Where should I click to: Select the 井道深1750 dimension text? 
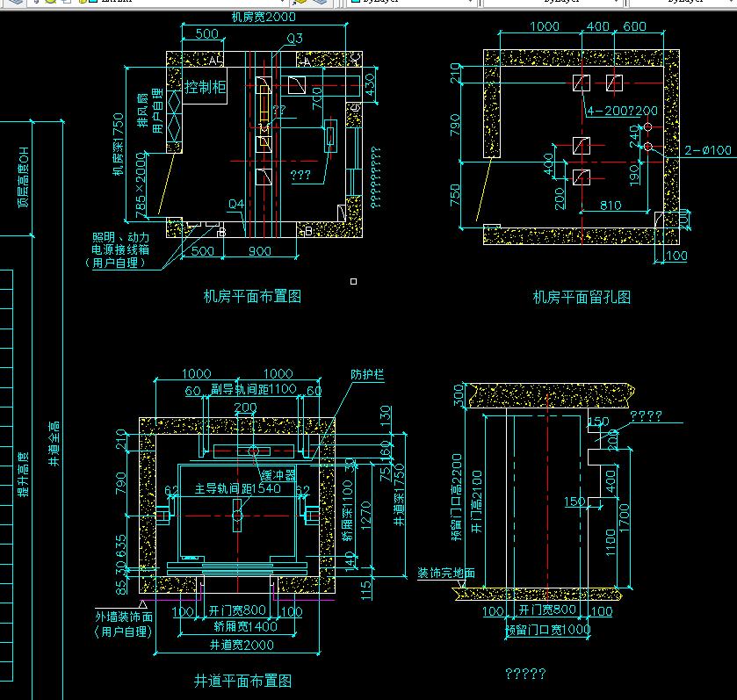tap(400, 494)
